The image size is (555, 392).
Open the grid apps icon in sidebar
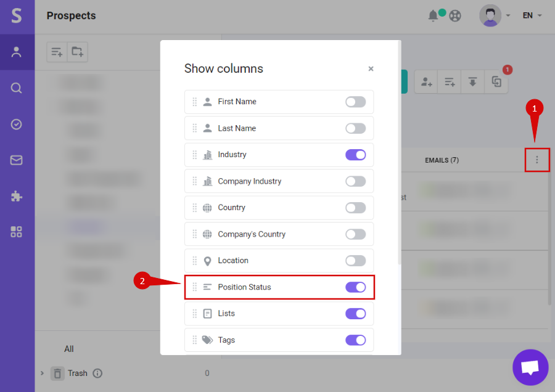(x=16, y=232)
